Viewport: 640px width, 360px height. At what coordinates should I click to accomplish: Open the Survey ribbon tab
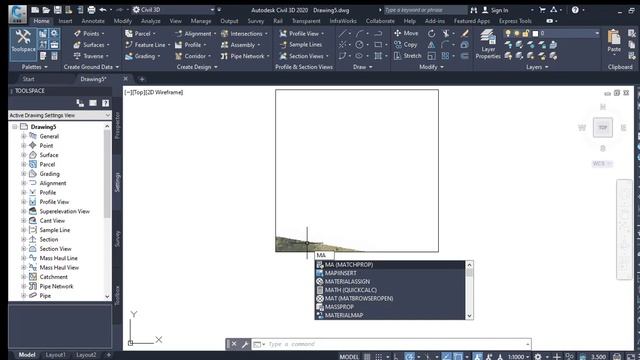[256, 21]
